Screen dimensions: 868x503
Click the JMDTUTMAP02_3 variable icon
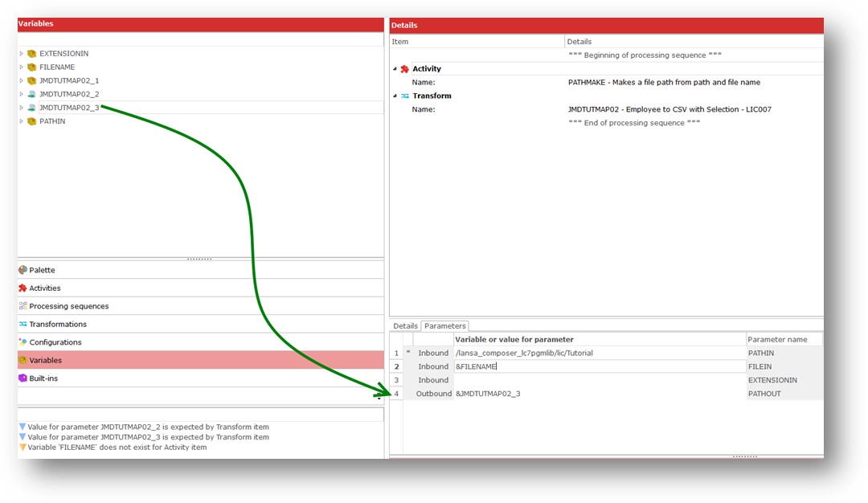coord(31,108)
